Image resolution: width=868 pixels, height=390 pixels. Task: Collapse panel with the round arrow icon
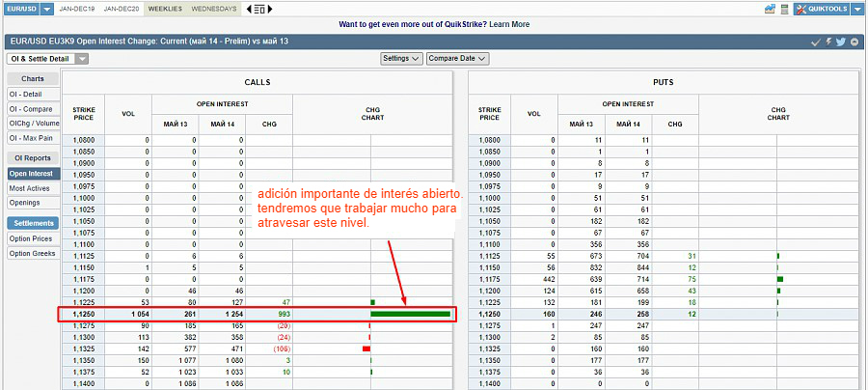(x=854, y=42)
